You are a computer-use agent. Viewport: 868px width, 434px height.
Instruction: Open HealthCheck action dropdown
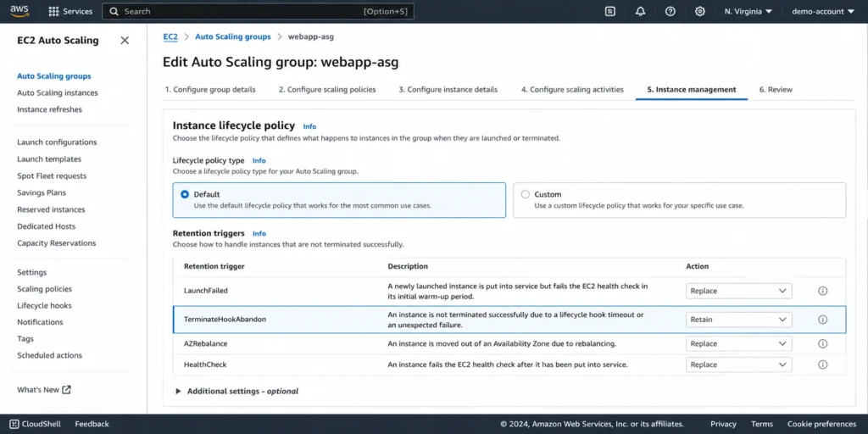pyautogui.click(x=739, y=364)
